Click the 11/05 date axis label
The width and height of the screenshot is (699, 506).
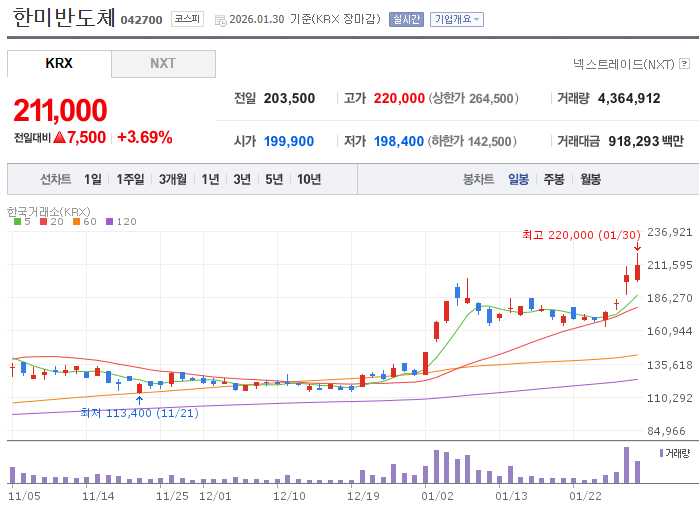(25, 496)
